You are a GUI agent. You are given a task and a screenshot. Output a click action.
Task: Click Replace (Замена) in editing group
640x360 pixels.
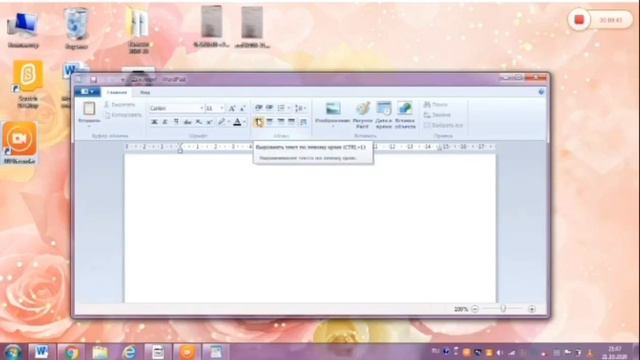[x=437, y=115]
